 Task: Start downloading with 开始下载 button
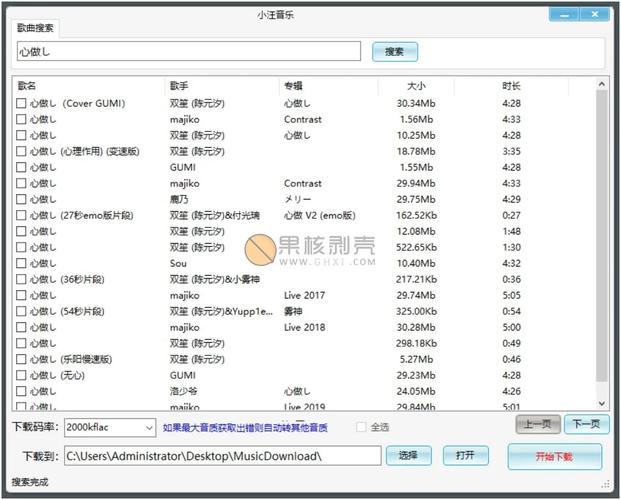[x=554, y=457]
